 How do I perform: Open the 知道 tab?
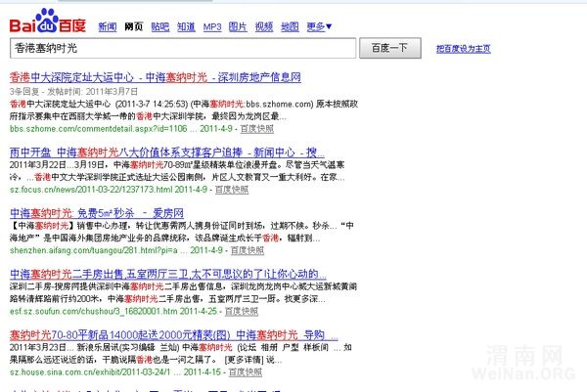tap(186, 27)
